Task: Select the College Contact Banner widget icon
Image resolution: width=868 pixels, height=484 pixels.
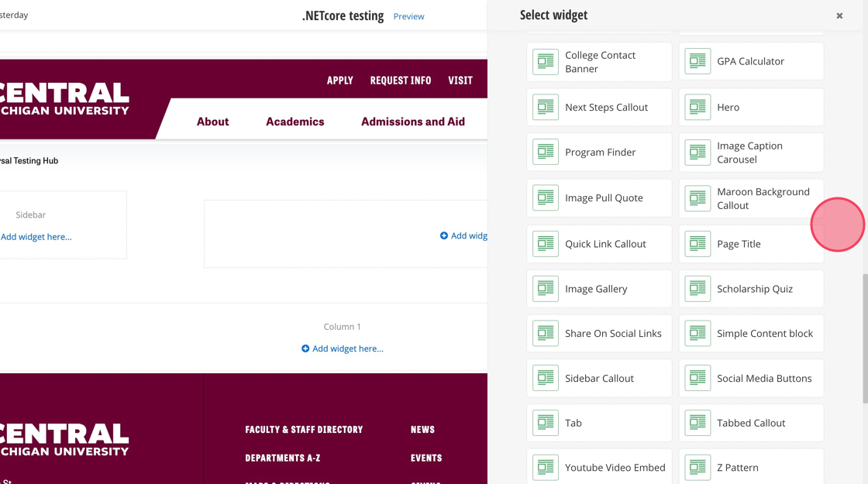Action: [x=546, y=61]
